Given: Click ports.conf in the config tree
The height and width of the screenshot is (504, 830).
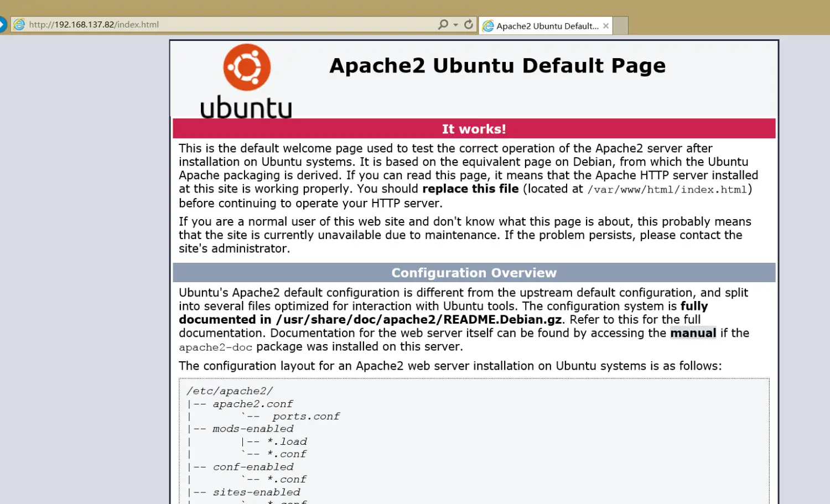Looking at the screenshot, I should point(306,416).
